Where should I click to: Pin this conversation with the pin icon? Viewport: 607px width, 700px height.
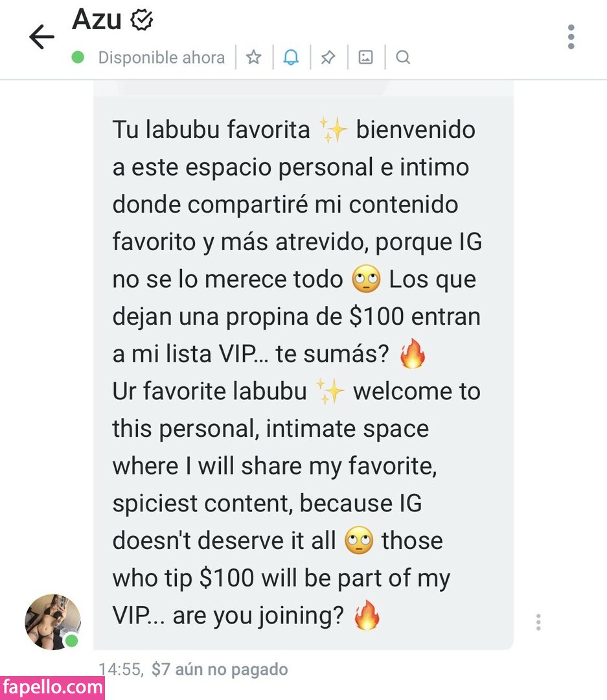[x=328, y=57]
